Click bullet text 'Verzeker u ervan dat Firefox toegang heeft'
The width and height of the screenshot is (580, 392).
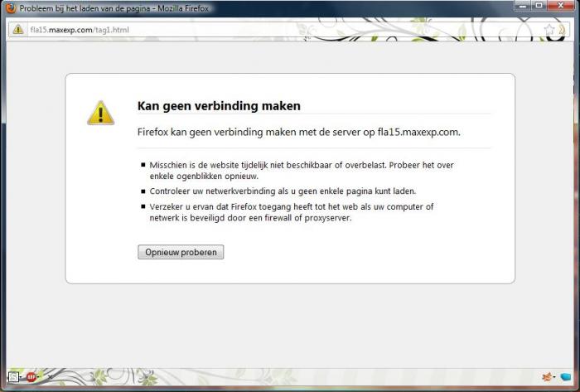[231, 206]
